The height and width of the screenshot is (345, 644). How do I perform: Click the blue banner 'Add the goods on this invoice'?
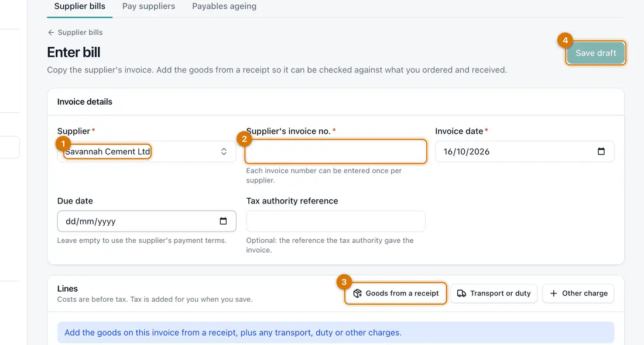click(x=335, y=332)
